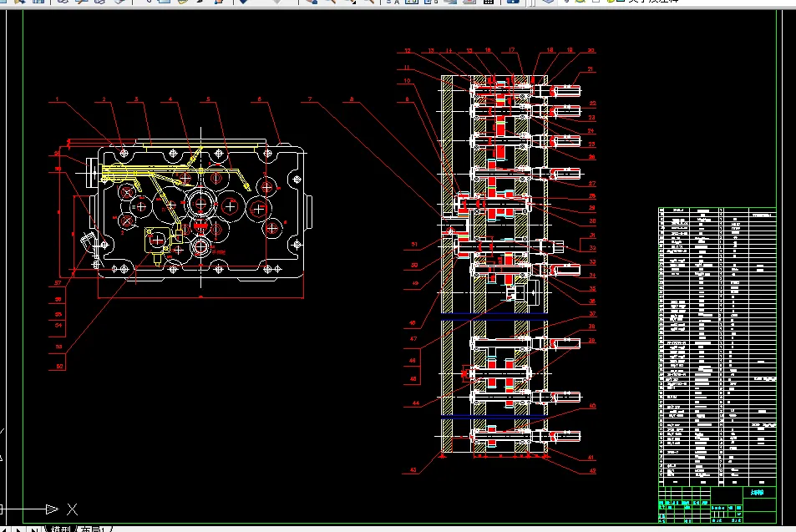The image size is (796, 532).
Task: Select part balloon number 24
Action: (x=591, y=131)
